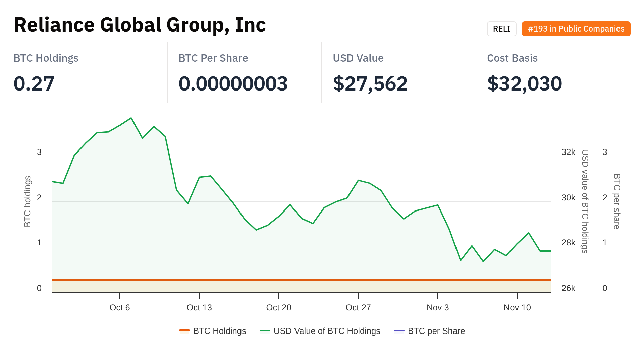
Task: Click the green USD Value legend swatch
Action: 265,331
